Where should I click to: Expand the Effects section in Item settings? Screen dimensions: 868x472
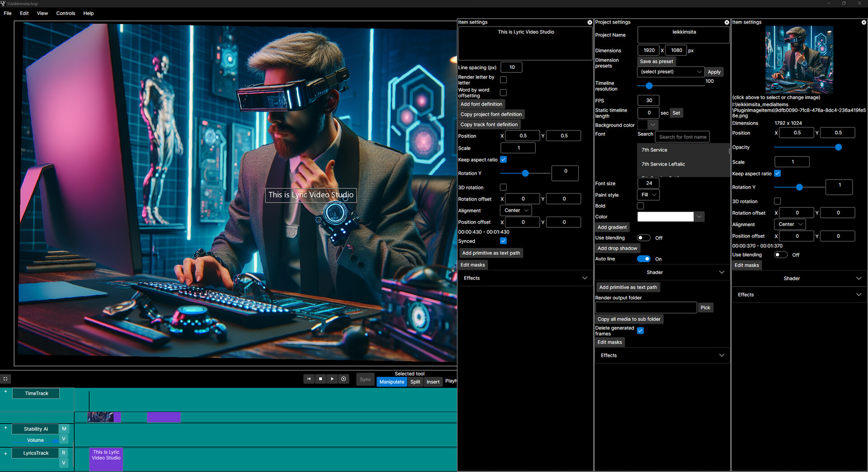[524, 278]
